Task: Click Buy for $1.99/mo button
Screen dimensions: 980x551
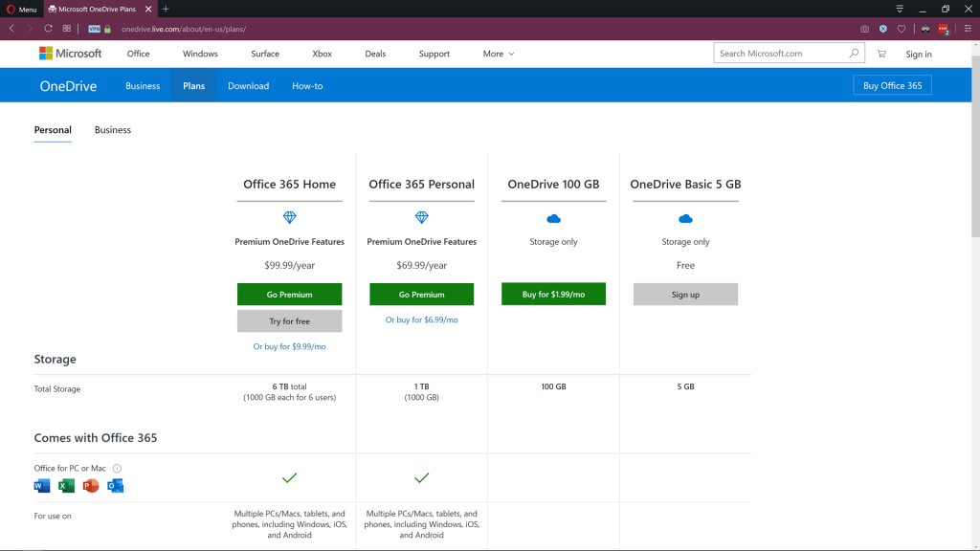Action: click(x=553, y=294)
